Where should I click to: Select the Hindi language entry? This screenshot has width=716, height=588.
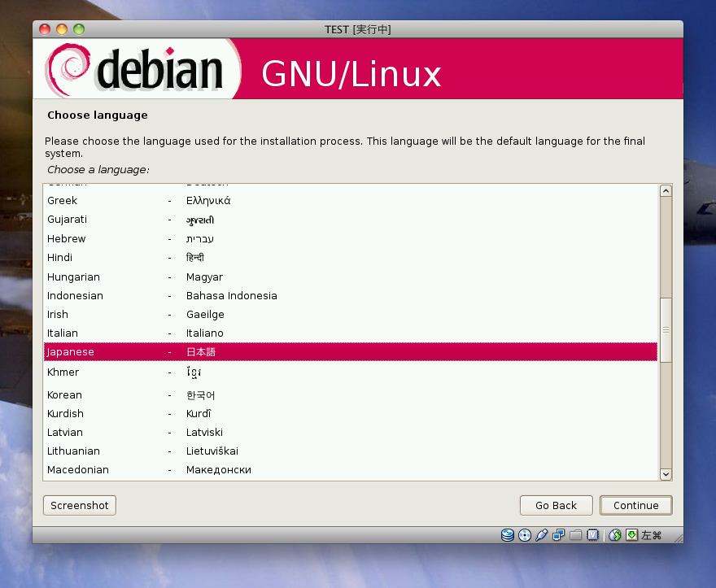tap(351, 258)
